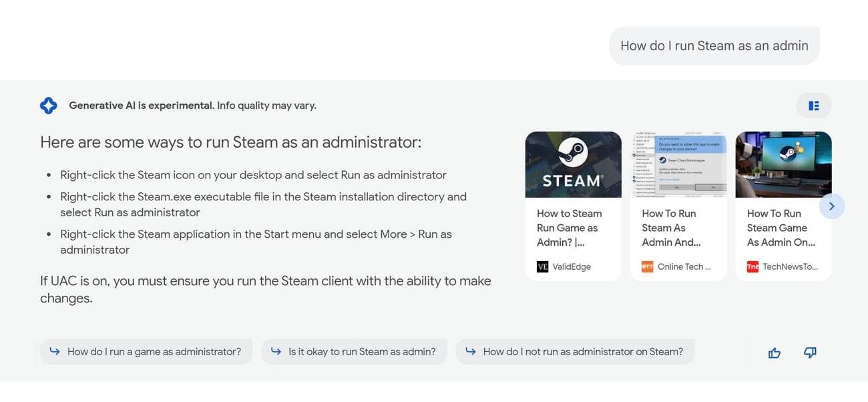
Task: Click the TechNewsToday source favicon
Action: 752,266
